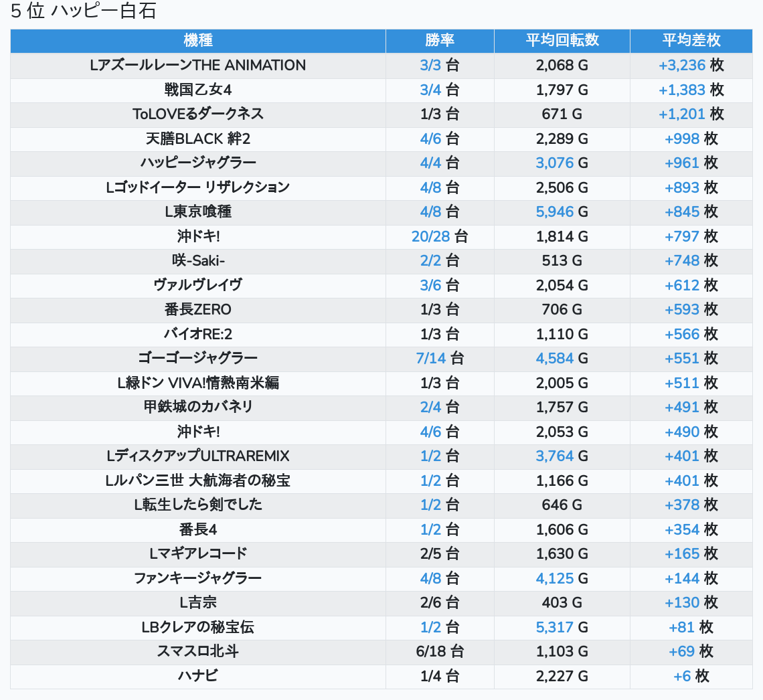The height and width of the screenshot is (700, 763).
Task: Select the 7/14 台 win rate cell
Action: (440, 359)
